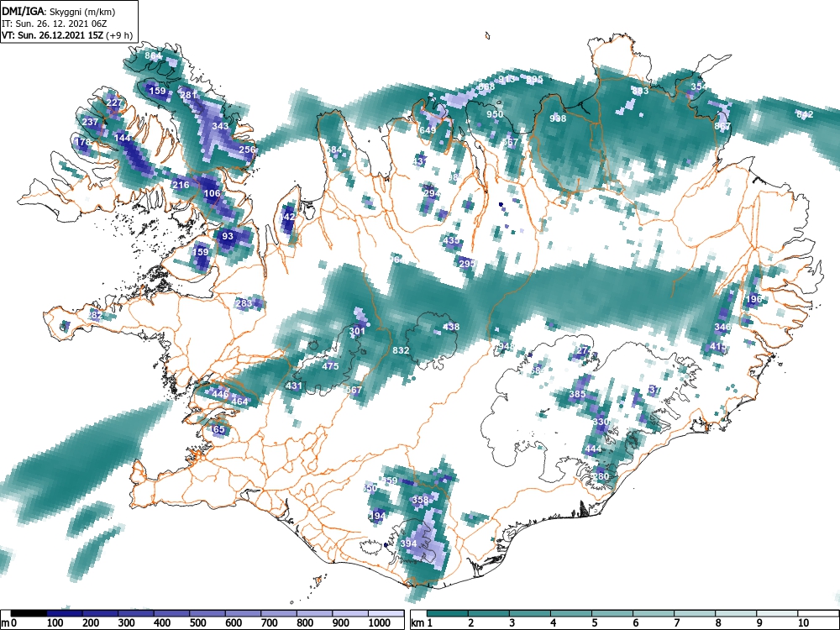The image size is (840, 630).
Task: Click the visibility value '444' on the map
Action: [593, 449]
